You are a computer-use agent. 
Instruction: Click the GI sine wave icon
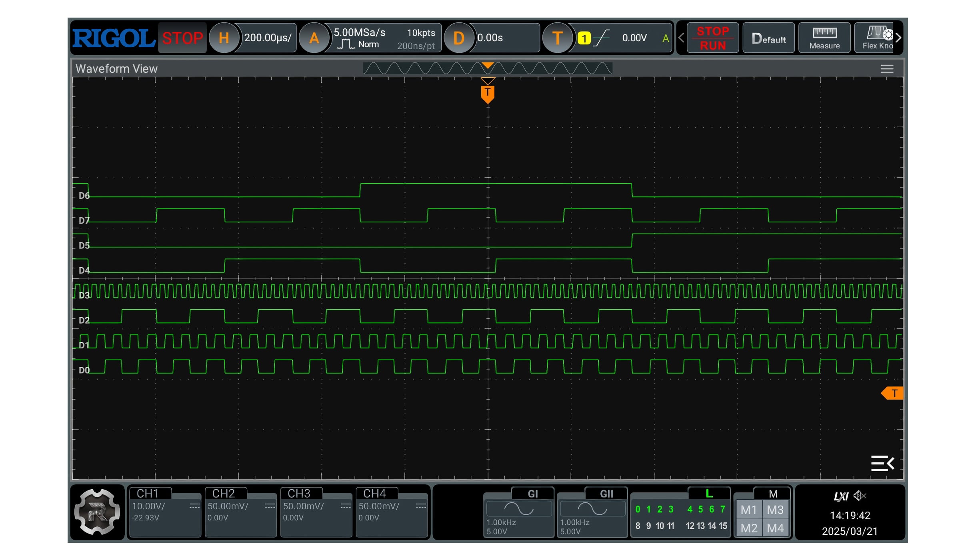coord(519,509)
